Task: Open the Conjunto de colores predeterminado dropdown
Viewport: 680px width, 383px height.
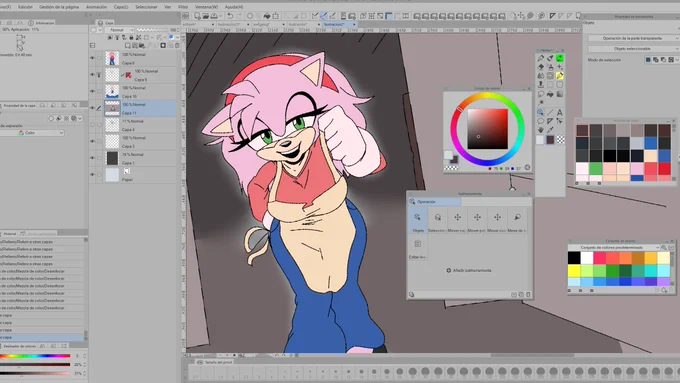Action: (615, 247)
